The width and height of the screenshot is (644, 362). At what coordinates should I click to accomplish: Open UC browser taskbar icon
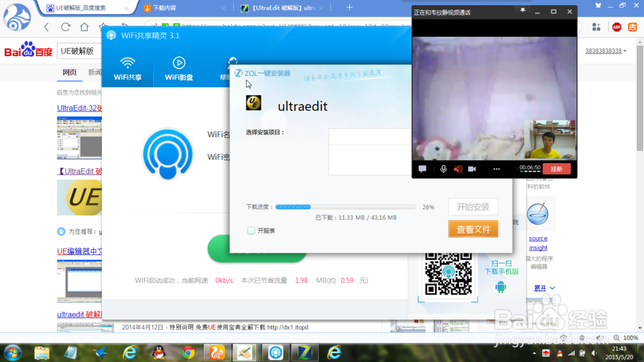click(x=217, y=353)
